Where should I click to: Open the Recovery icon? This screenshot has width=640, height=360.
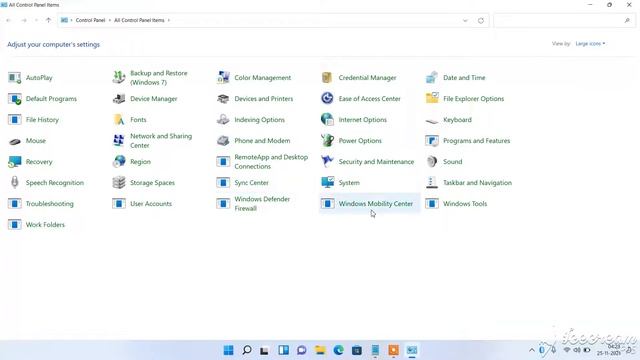pos(15,162)
